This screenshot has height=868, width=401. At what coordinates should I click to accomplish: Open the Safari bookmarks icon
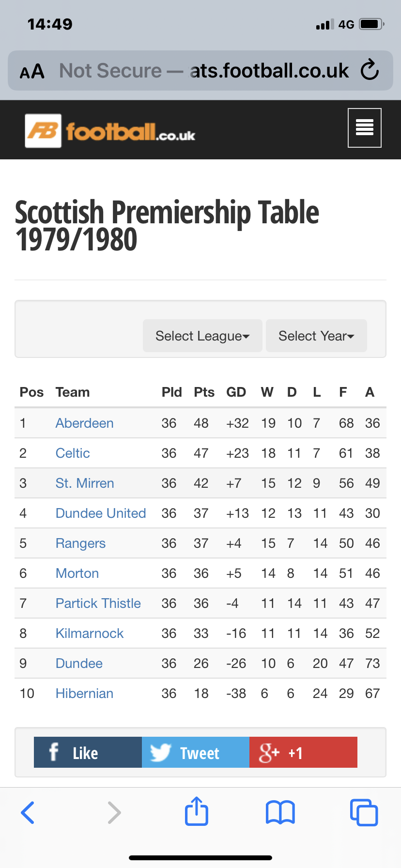280,812
